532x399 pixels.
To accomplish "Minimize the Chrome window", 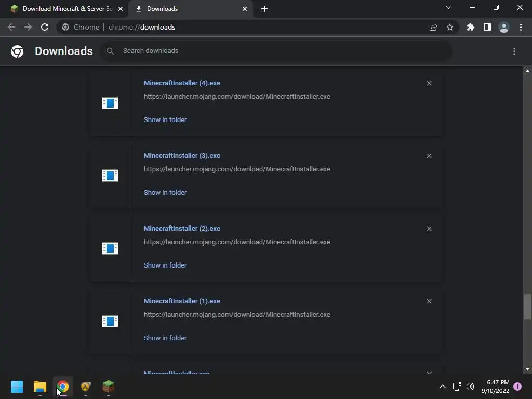I will click(472, 7).
